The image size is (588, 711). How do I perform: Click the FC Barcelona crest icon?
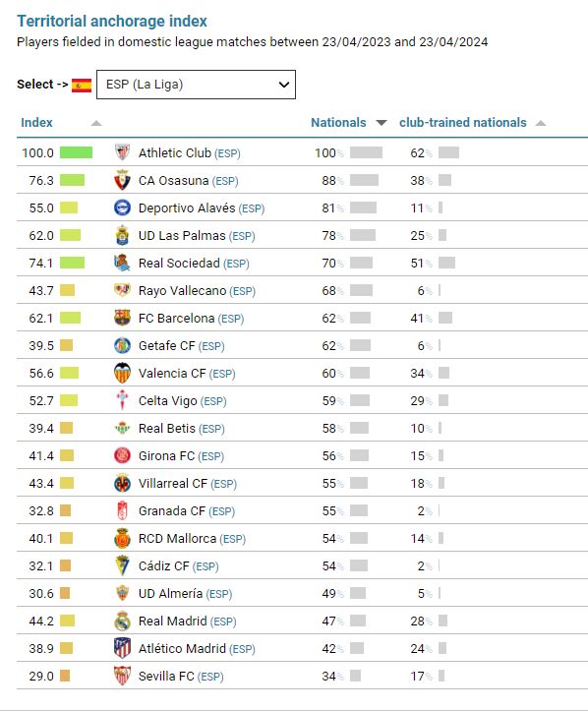tap(122, 318)
